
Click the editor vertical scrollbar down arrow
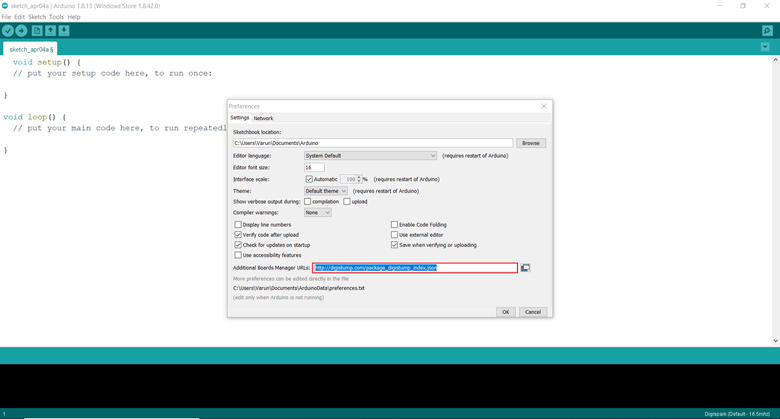point(776,341)
